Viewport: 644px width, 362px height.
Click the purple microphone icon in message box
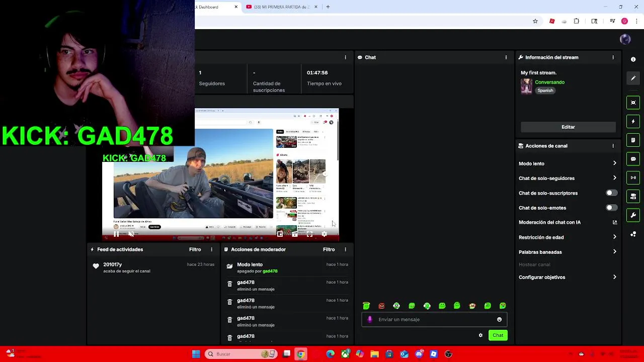(x=370, y=319)
